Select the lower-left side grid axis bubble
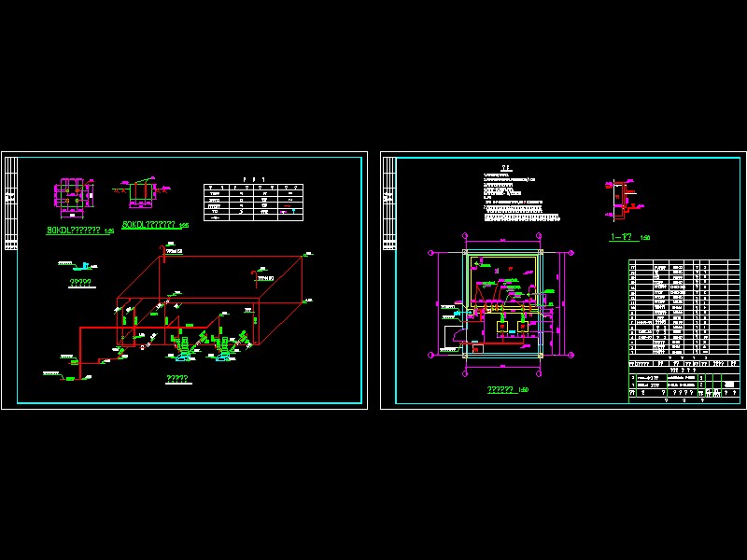 431,355
